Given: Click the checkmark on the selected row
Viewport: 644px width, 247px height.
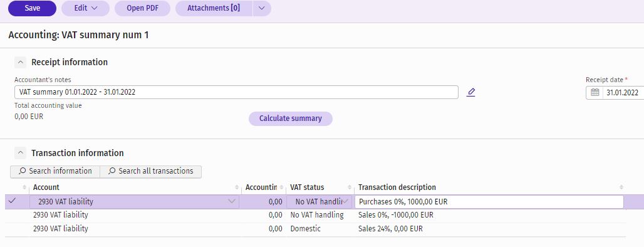Looking at the screenshot, I should (13, 201).
